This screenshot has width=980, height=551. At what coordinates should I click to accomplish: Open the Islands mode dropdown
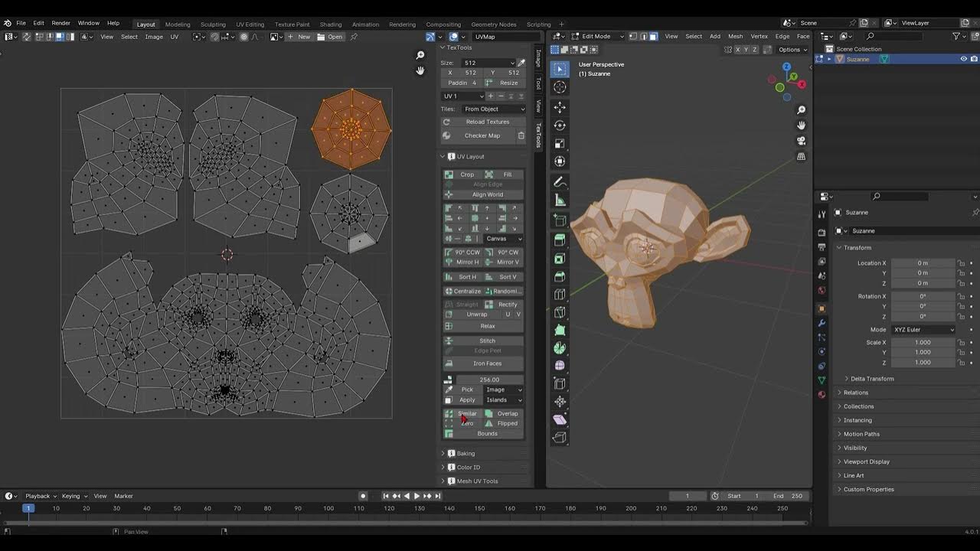coord(504,400)
